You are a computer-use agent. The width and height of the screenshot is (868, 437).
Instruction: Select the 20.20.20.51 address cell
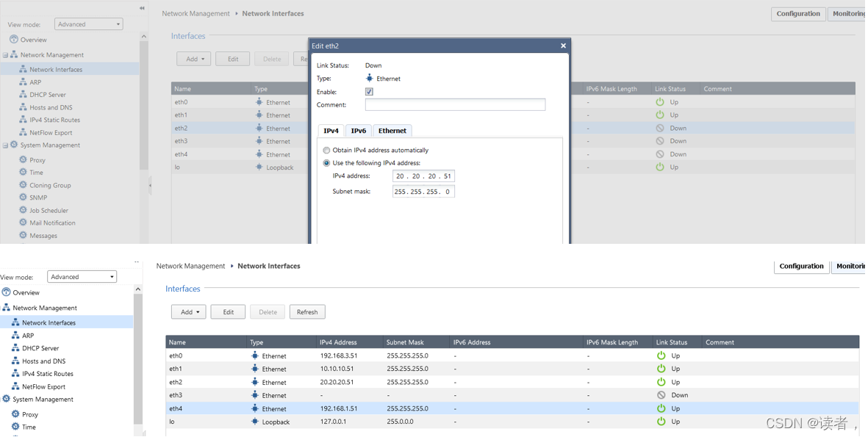coord(337,382)
